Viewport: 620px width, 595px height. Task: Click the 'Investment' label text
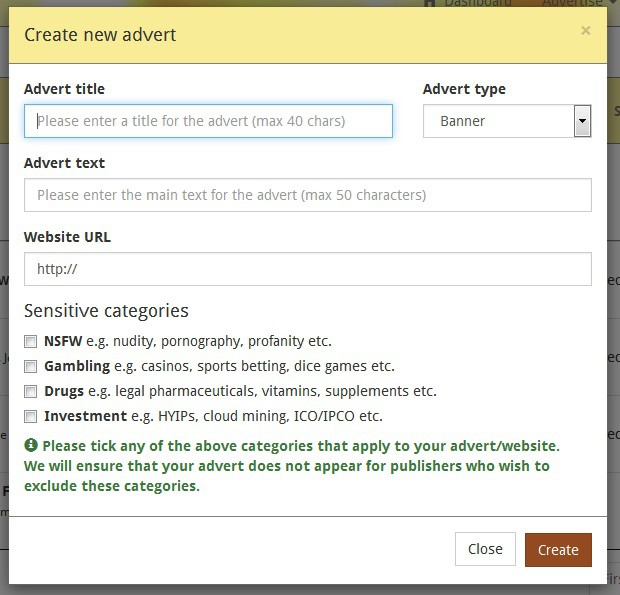tap(85, 416)
